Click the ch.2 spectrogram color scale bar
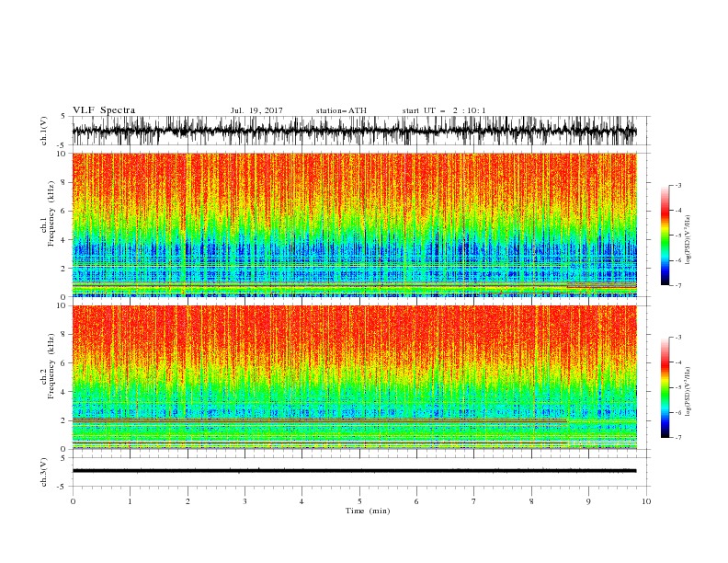The height and width of the screenshot is (563, 728). pos(665,387)
